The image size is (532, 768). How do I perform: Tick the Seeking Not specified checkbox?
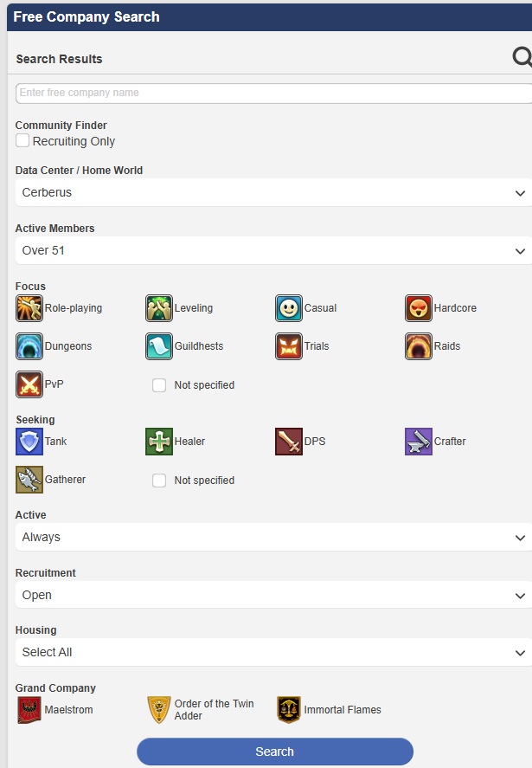pyautogui.click(x=159, y=481)
